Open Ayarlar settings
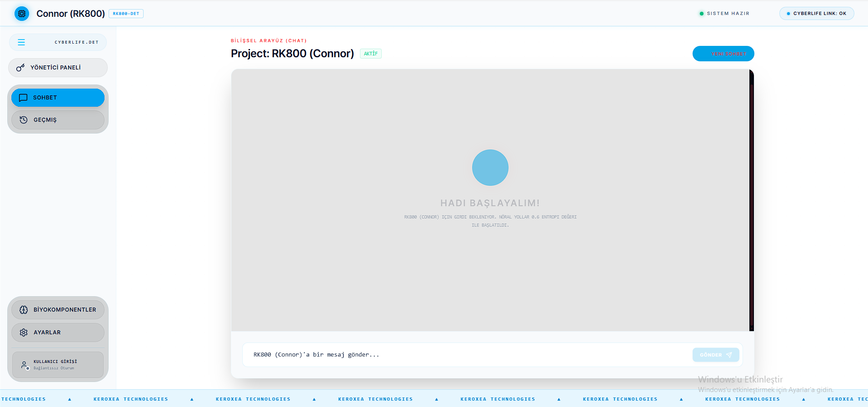This screenshot has width=868, height=407. click(x=58, y=333)
